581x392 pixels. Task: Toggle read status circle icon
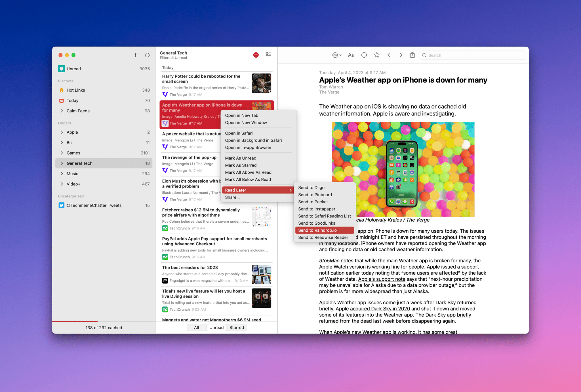pyautogui.click(x=364, y=55)
